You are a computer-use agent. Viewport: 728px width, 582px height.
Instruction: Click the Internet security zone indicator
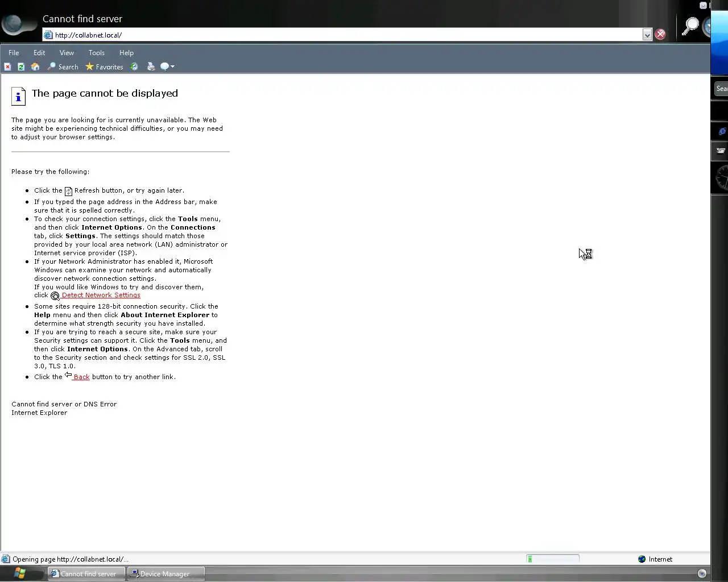coord(655,559)
